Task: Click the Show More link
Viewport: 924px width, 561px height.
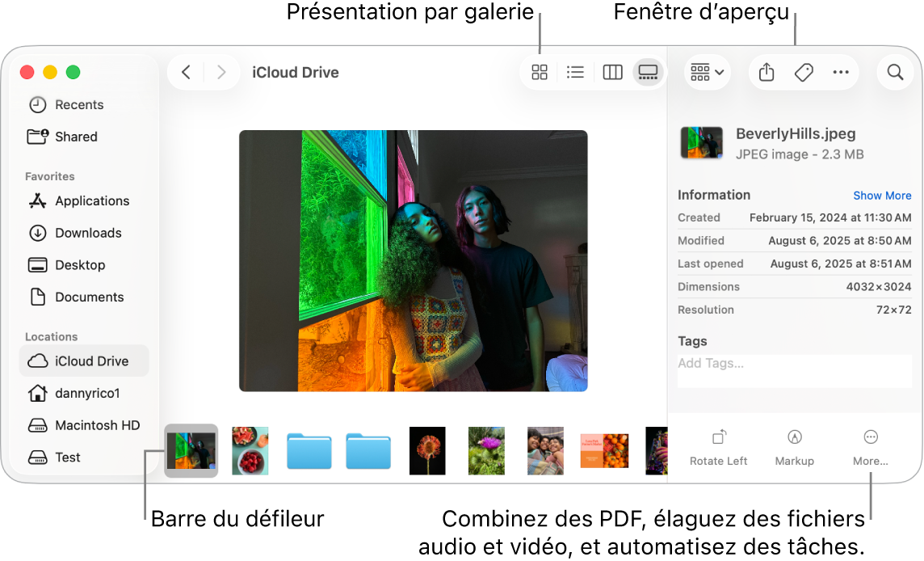Action: tap(882, 195)
